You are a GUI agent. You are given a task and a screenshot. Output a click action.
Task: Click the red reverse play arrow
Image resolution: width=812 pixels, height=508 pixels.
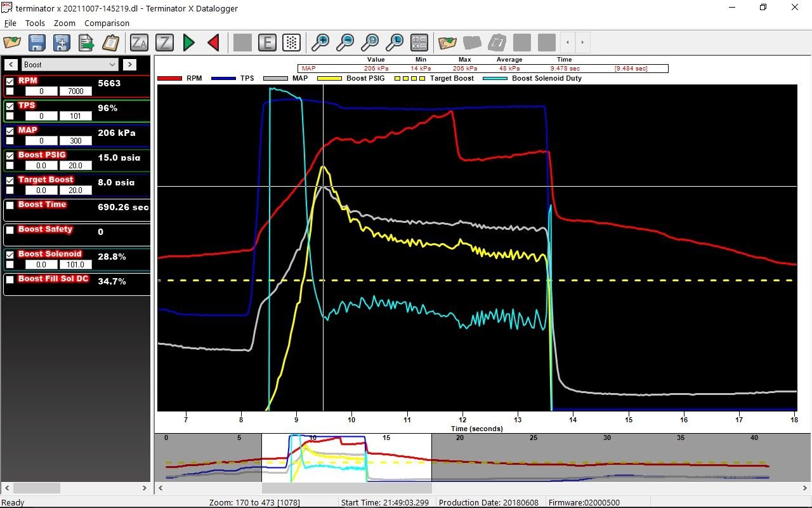213,43
